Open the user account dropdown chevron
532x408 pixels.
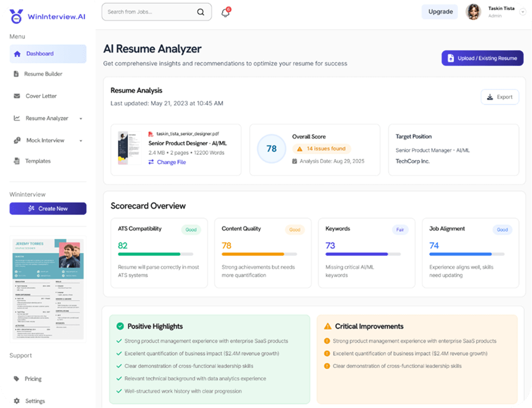[522, 12]
